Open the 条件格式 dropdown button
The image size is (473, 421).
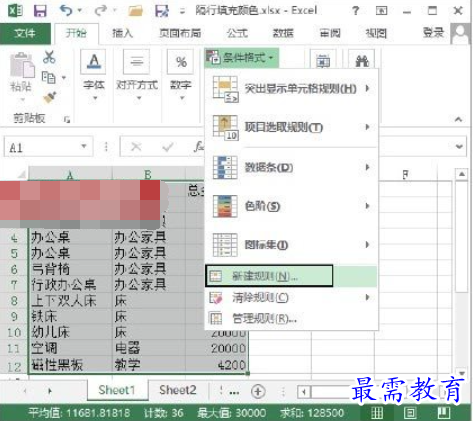(x=242, y=58)
